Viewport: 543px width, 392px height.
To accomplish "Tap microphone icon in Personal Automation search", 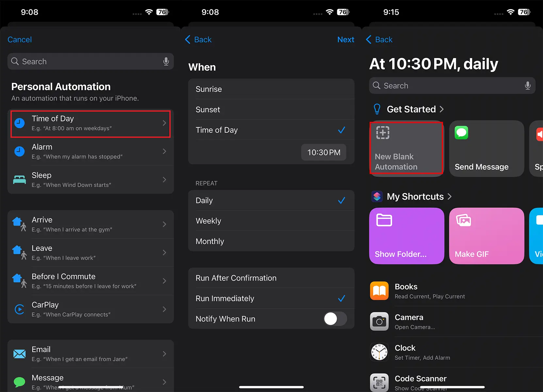I will [166, 61].
